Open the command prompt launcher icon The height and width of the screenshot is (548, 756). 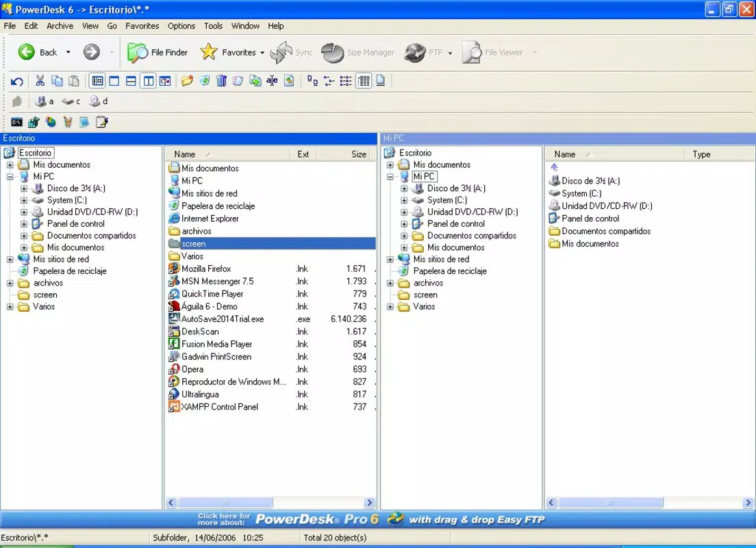(x=17, y=122)
